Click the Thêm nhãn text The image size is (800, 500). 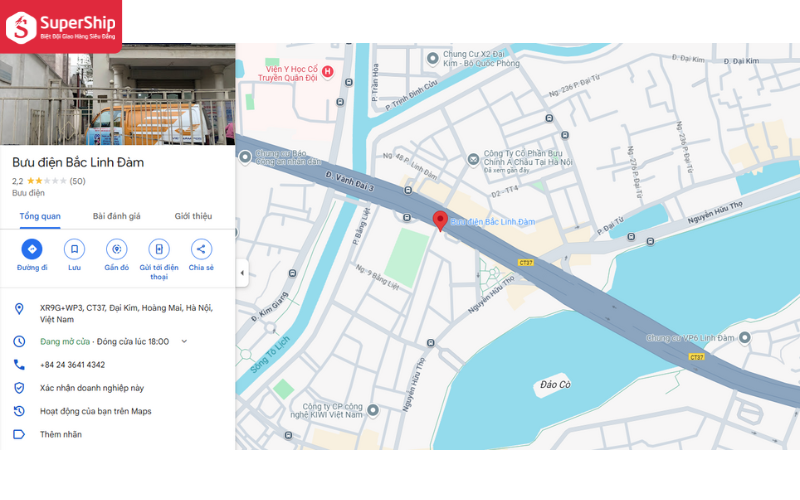(x=61, y=435)
